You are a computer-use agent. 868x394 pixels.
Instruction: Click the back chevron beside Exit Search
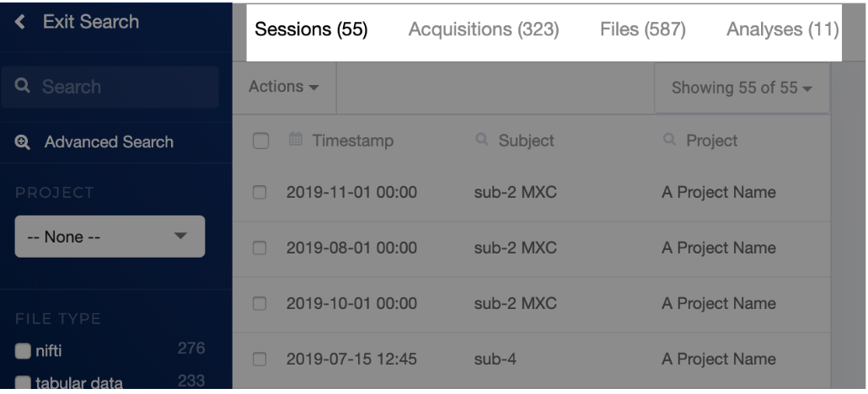(20, 22)
